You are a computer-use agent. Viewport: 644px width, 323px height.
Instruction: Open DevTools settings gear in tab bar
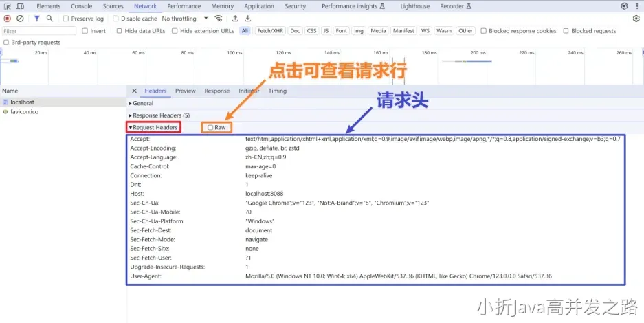(x=624, y=6)
